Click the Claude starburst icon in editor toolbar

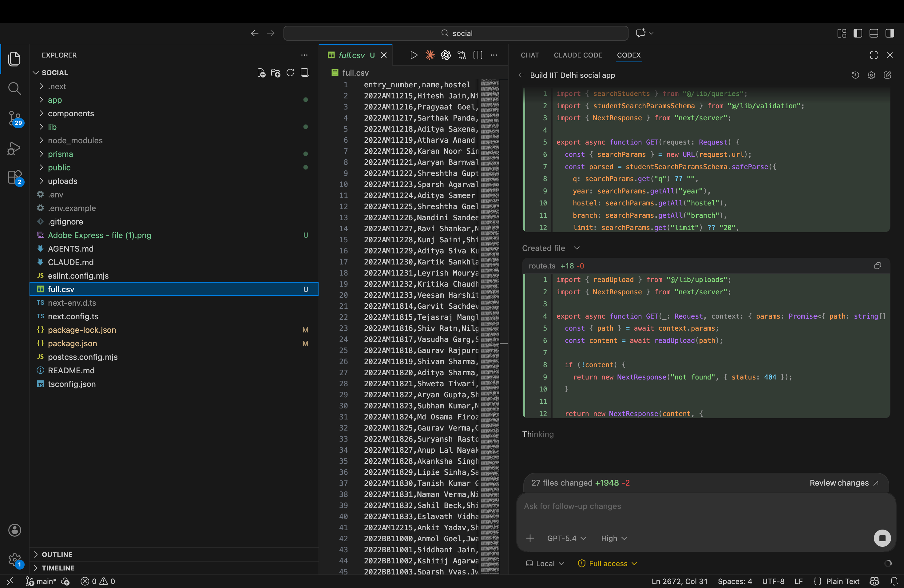tap(430, 55)
